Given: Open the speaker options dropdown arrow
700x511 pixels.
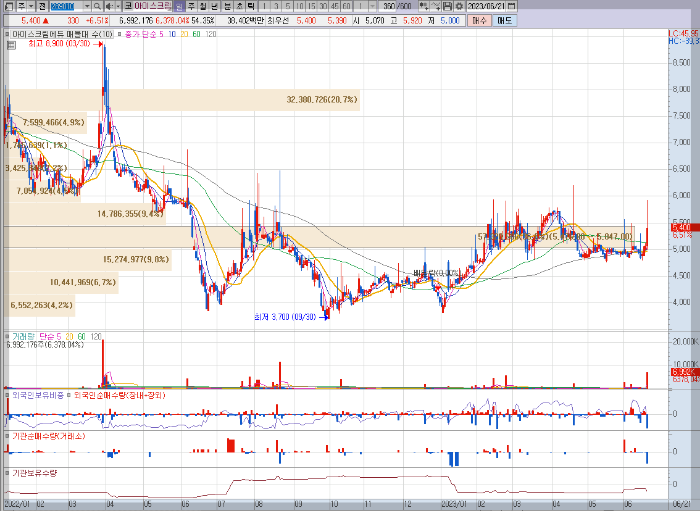Looking at the screenshot, I should tap(118, 6).
